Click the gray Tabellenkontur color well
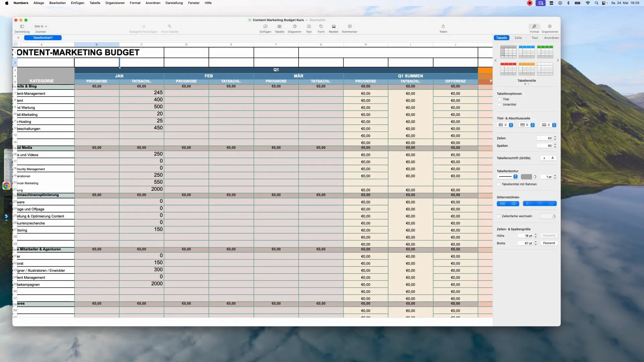644x362 pixels. pos(526,177)
